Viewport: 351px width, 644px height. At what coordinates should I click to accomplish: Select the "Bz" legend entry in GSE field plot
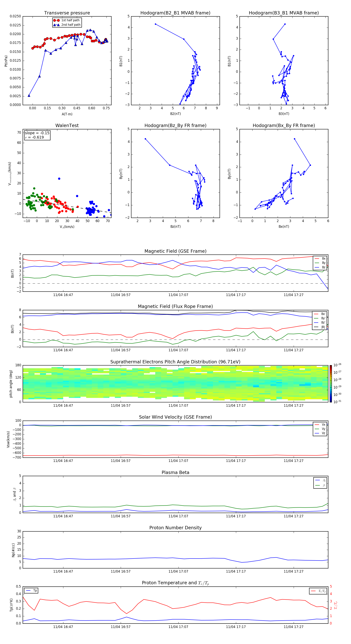click(320, 268)
